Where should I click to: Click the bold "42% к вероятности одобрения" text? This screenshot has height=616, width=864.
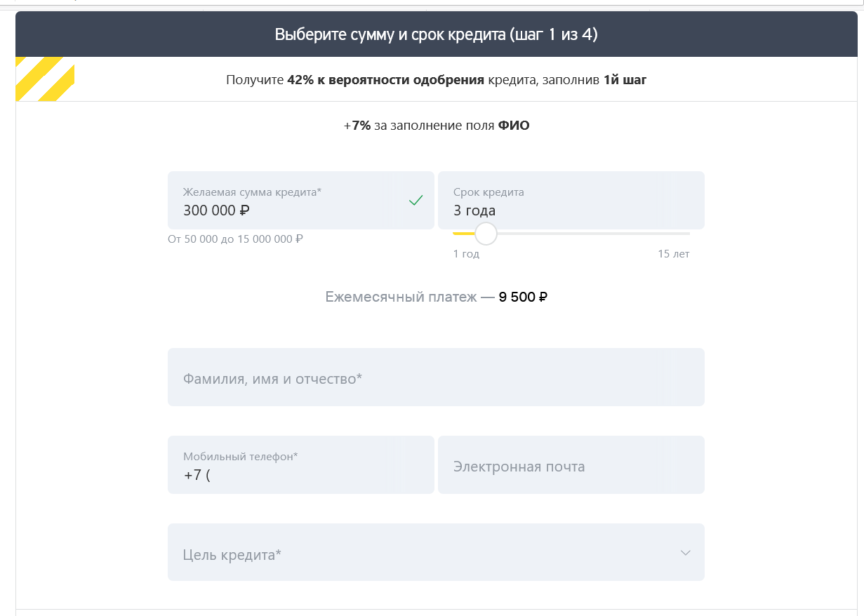[385, 80]
